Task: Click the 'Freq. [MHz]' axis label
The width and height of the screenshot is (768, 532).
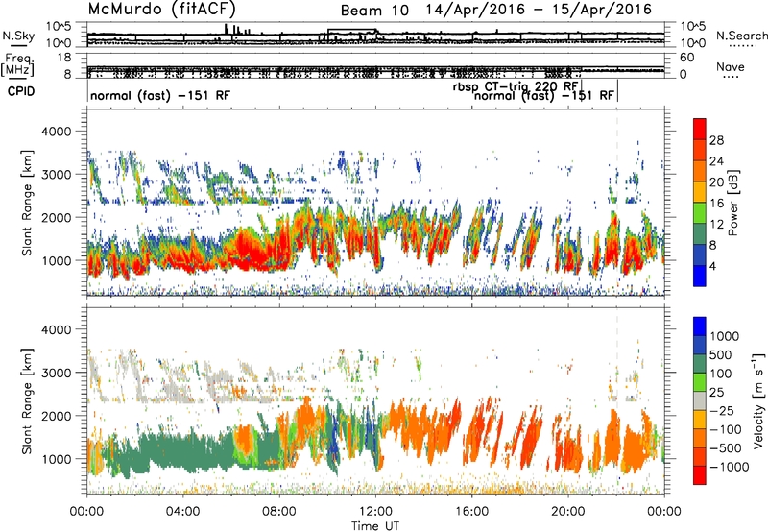Action: (x=17, y=64)
